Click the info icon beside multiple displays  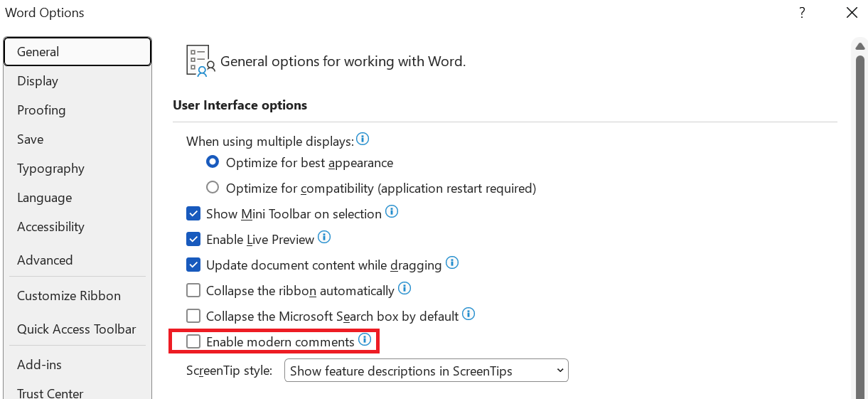point(363,139)
